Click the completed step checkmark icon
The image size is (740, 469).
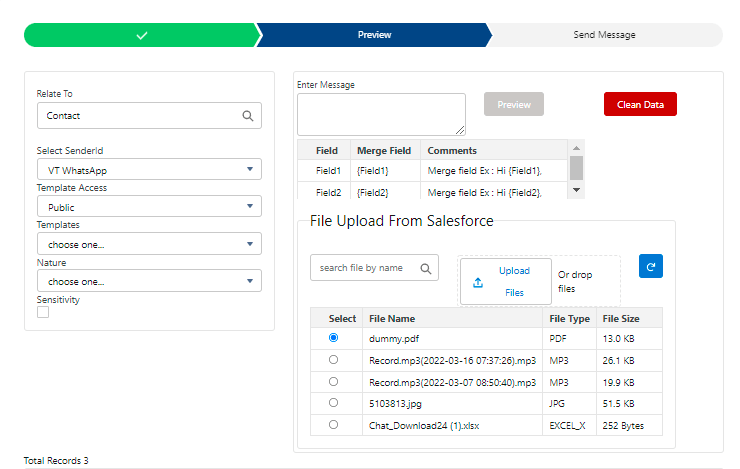[141, 35]
